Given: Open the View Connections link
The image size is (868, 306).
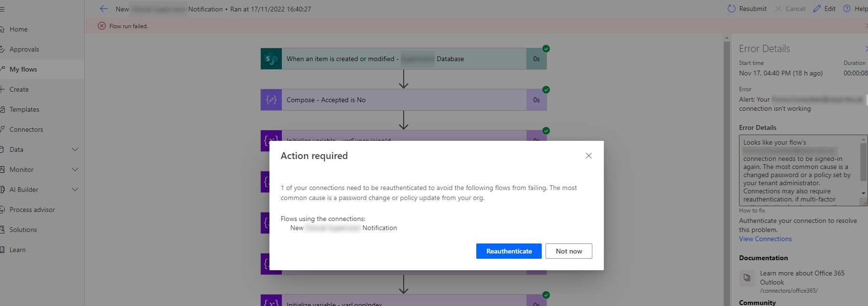Looking at the screenshot, I should pyautogui.click(x=765, y=239).
